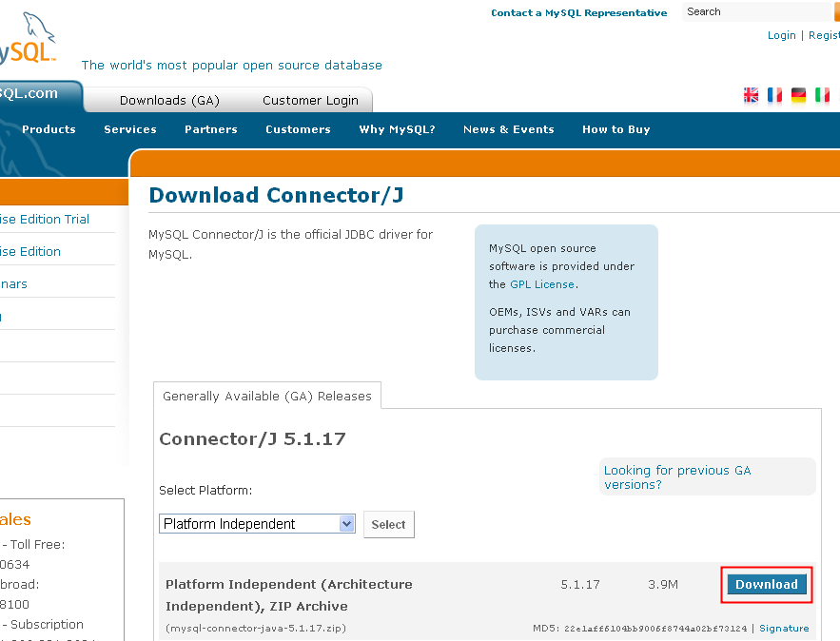Follow the GPL License link
Image resolution: width=840 pixels, height=641 pixels.
pos(542,284)
